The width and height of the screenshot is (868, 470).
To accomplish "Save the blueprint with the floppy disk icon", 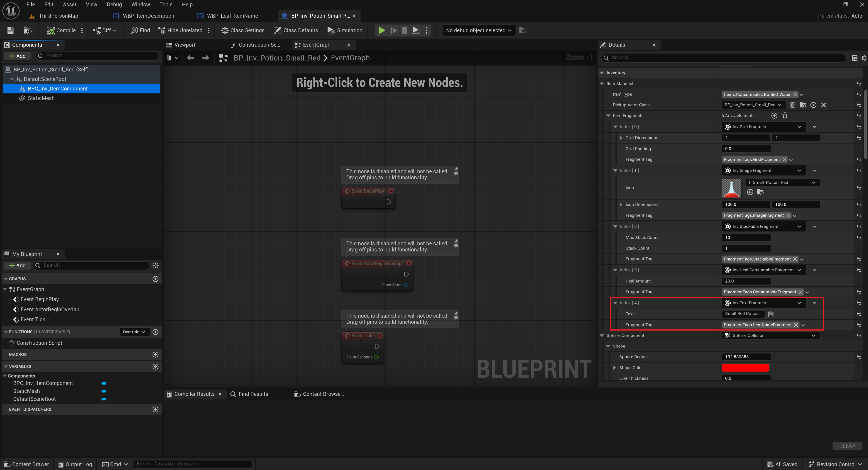I will (10, 30).
